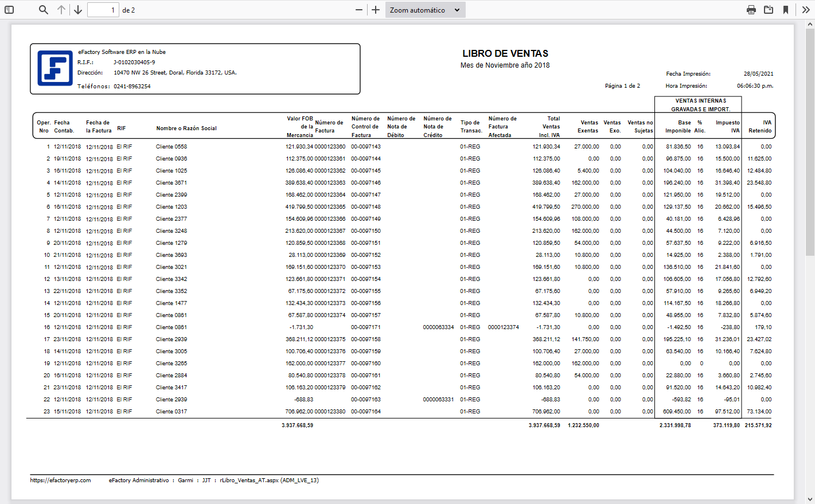Expand the additional tools menu

click(805, 10)
